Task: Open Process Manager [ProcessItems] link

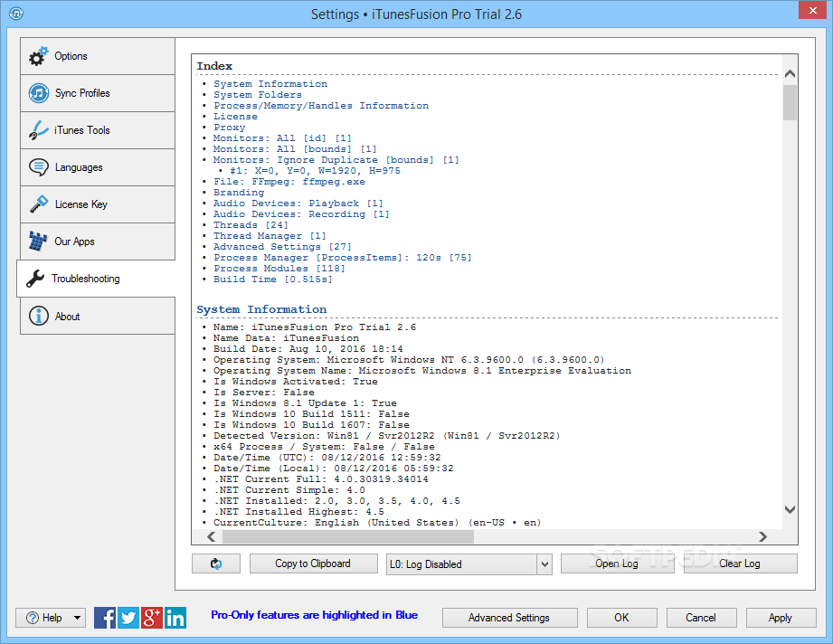Action: click(343, 258)
